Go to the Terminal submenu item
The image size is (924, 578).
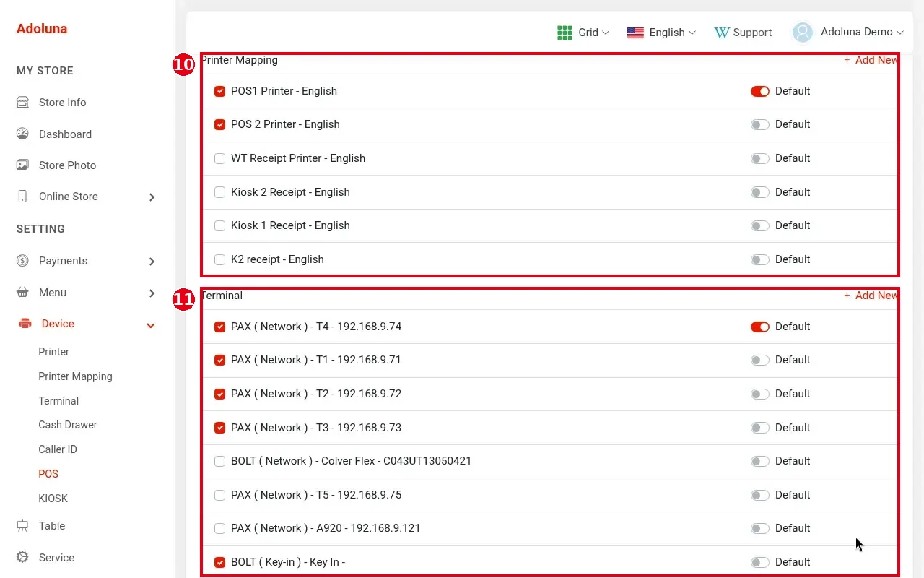58,401
